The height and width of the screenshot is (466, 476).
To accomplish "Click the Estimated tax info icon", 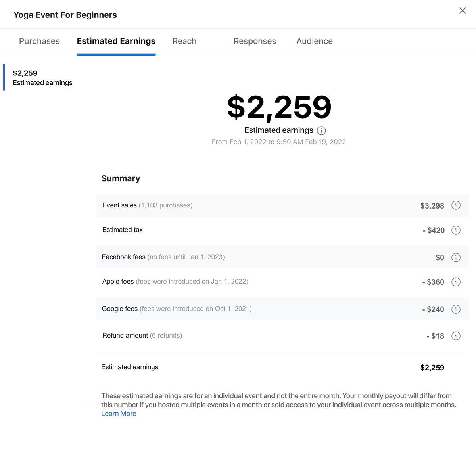I will point(456,230).
